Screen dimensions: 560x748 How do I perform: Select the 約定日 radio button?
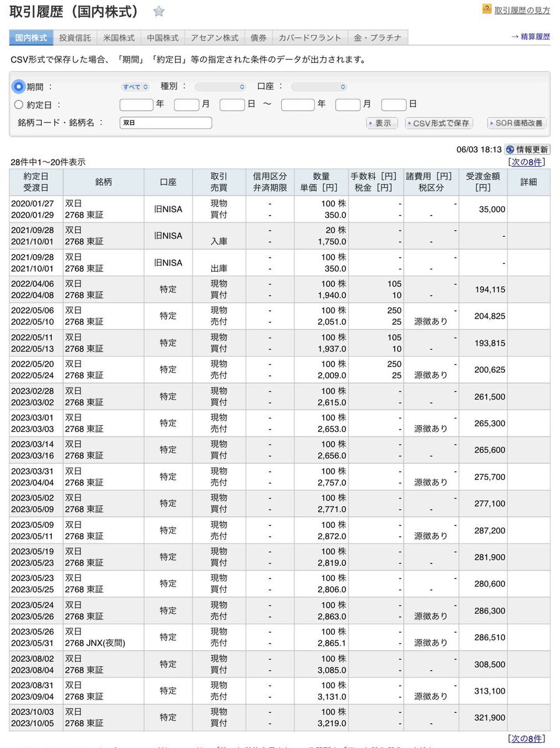[x=18, y=105]
